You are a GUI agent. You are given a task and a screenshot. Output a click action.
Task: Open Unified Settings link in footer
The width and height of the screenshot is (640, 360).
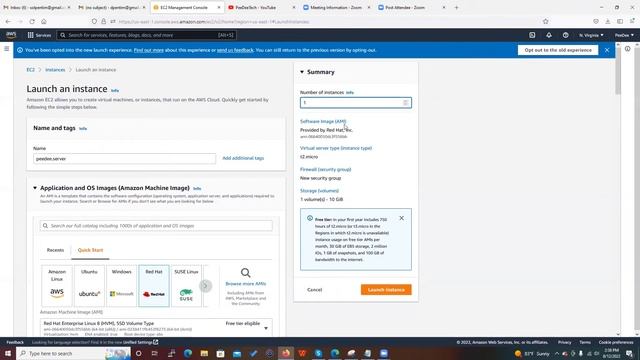[140, 342]
